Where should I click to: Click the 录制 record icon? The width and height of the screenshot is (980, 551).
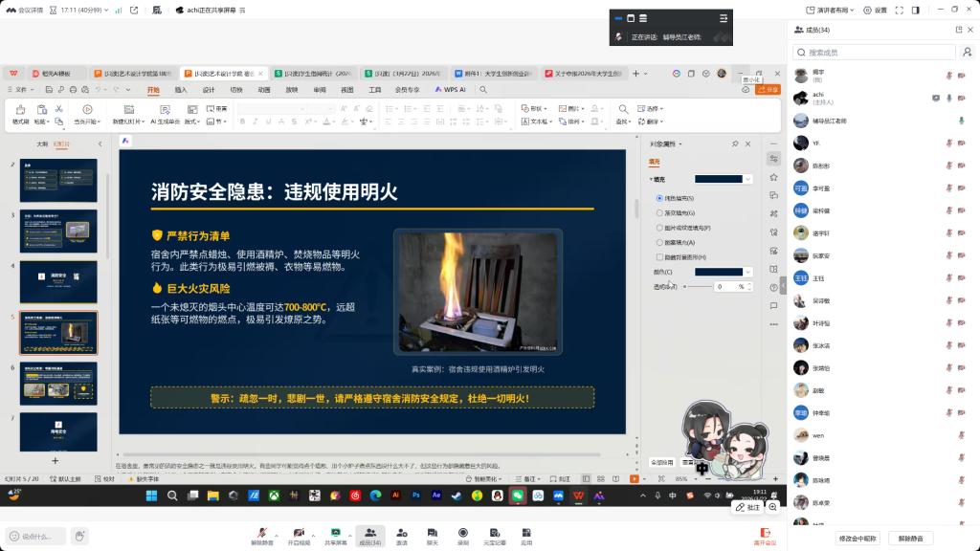tap(462, 532)
